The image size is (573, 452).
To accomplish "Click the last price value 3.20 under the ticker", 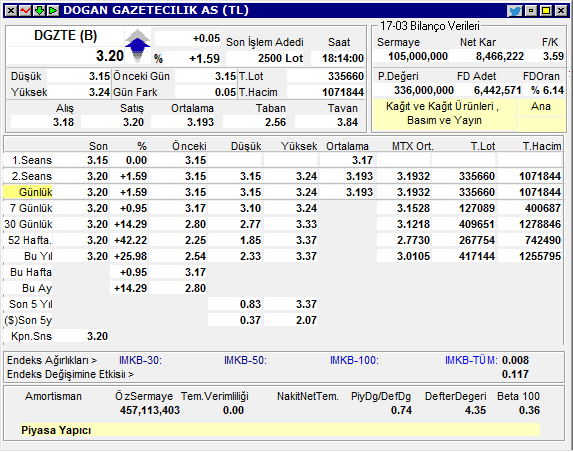I will tap(110, 56).
